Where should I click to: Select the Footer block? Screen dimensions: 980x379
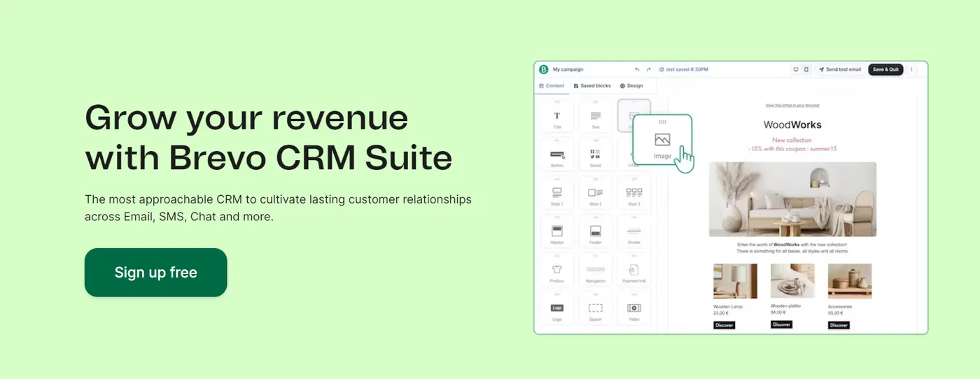pos(596,231)
